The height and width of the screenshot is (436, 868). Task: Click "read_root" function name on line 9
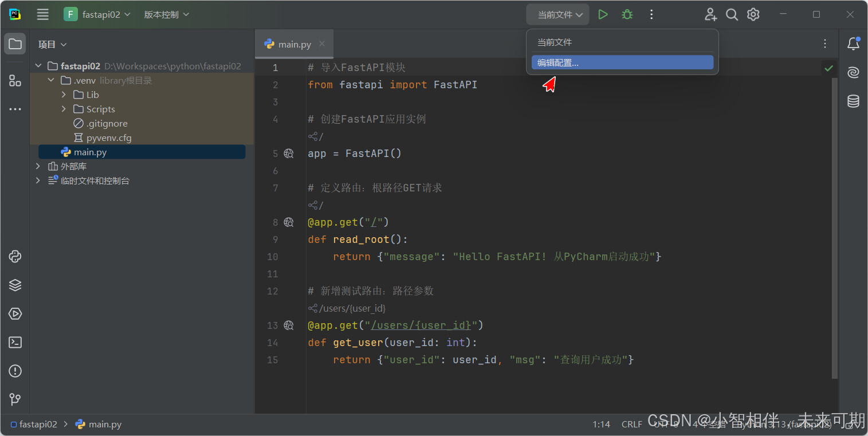[362, 239]
